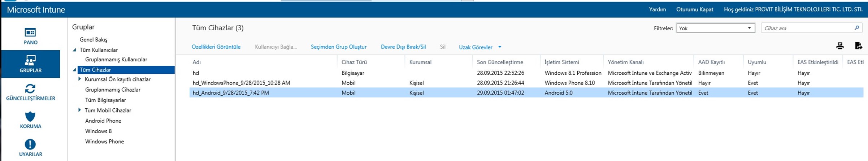Image resolution: width=868 pixels, height=161 pixels.
Task: Select the hd_Android_9/28/2015_7:42 PM row
Action: 526,93
